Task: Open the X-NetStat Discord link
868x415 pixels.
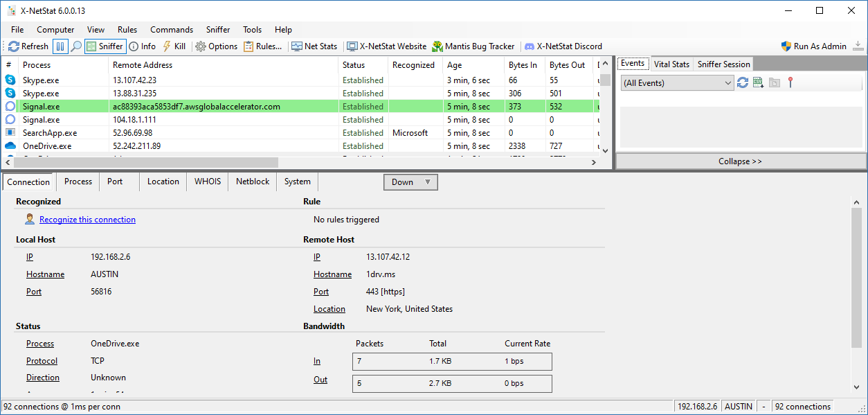Action: (563, 46)
